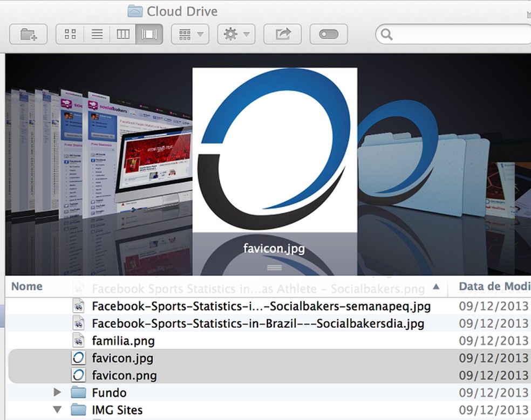Click the Edit Tags toolbar button
The height and width of the screenshot is (420, 531).
click(328, 35)
